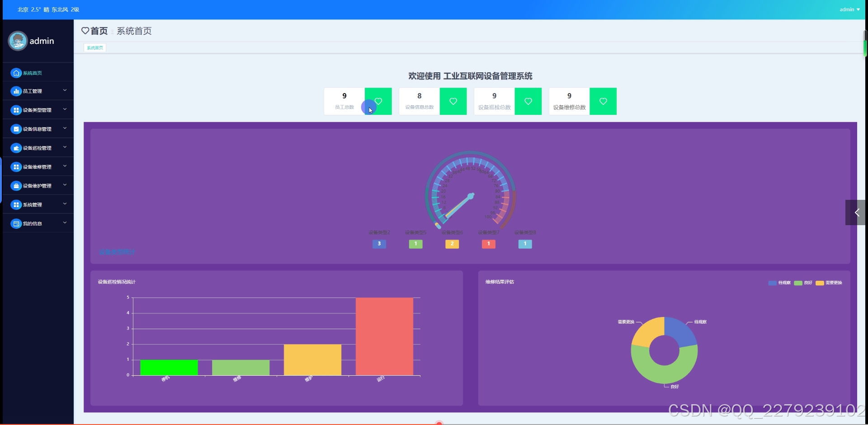This screenshot has width=868, height=425.
Task: Click the heart icon beside 首页 heading
Action: coord(85,31)
